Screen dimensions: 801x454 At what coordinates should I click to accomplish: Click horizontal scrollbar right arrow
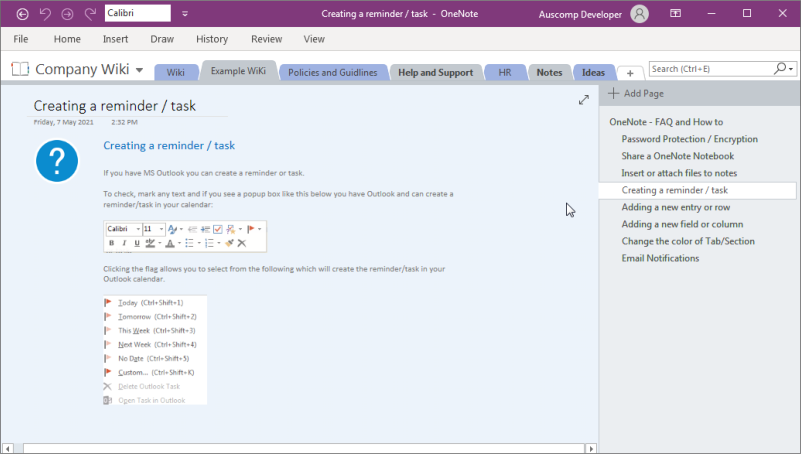click(x=591, y=448)
